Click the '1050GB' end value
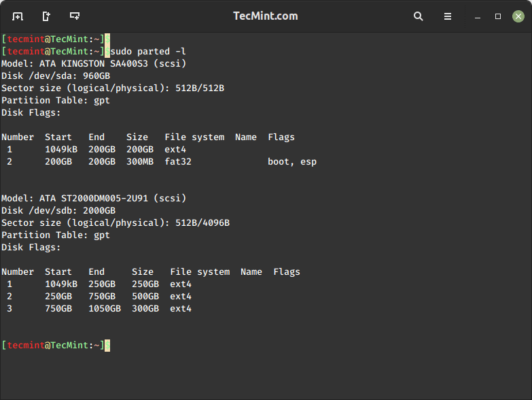532x400 pixels. pos(105,309)
